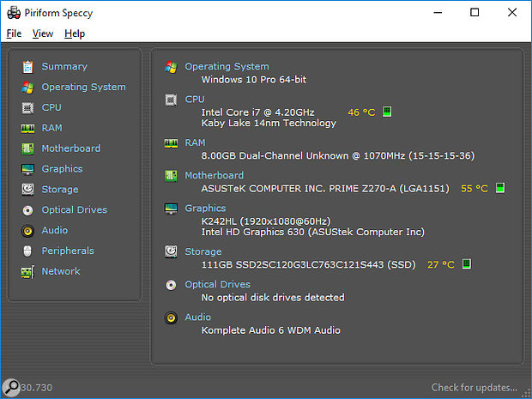Open the Help menu
The height and width of the screenshot is (399, 532).
click(75, 33)
